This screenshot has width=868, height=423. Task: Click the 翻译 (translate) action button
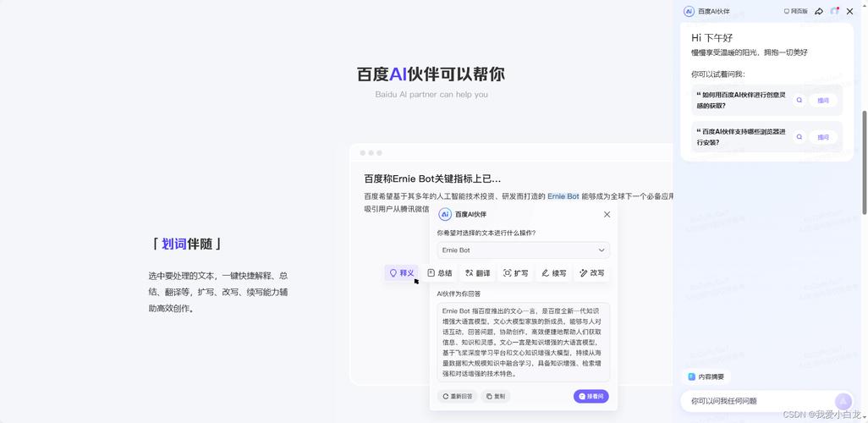point(478,273)
